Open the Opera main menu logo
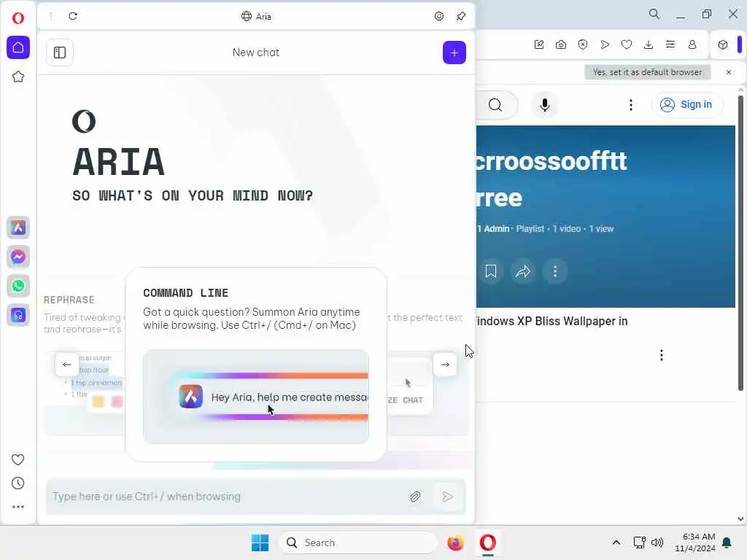Image resolution: width=747 pixels, height=560 pixels. 18,18
